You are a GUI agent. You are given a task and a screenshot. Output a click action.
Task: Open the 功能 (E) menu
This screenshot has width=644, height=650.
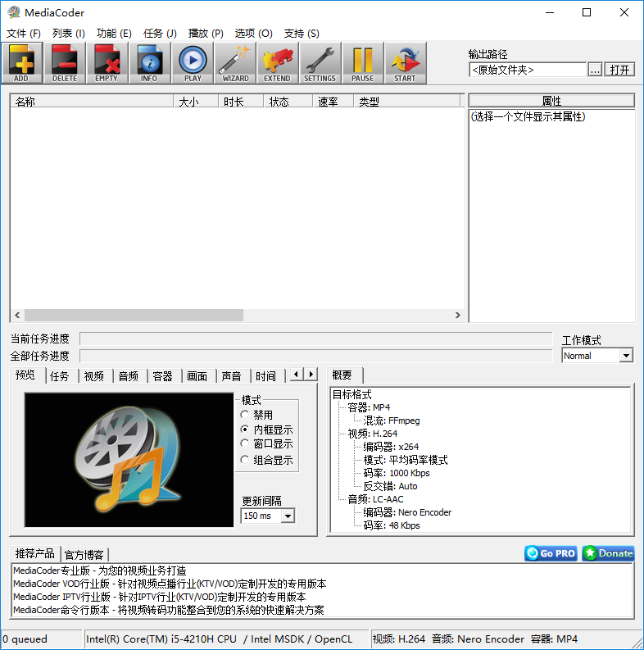(x=114, y=33)
